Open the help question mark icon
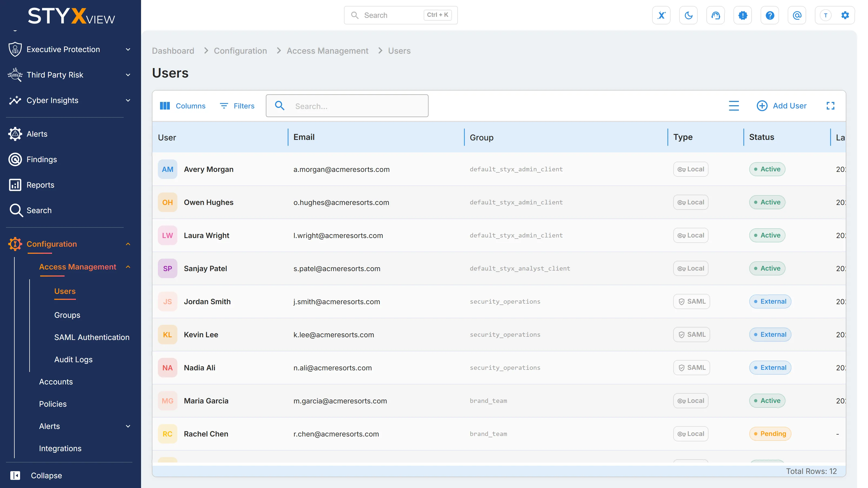Viewport: 868px width, 488px height. (x=770, y=15)
